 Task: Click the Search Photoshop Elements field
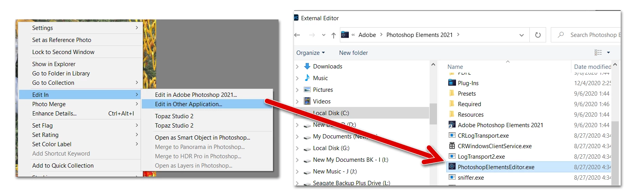coord(587,35)
